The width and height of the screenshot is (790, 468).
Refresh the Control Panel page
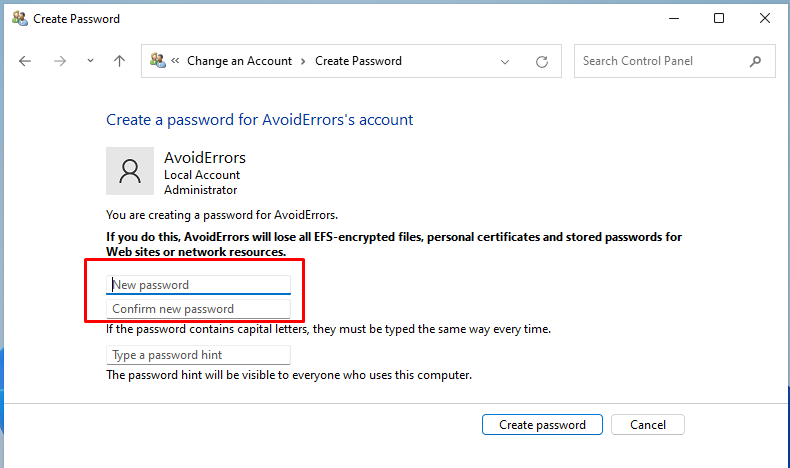click(542, 61)
